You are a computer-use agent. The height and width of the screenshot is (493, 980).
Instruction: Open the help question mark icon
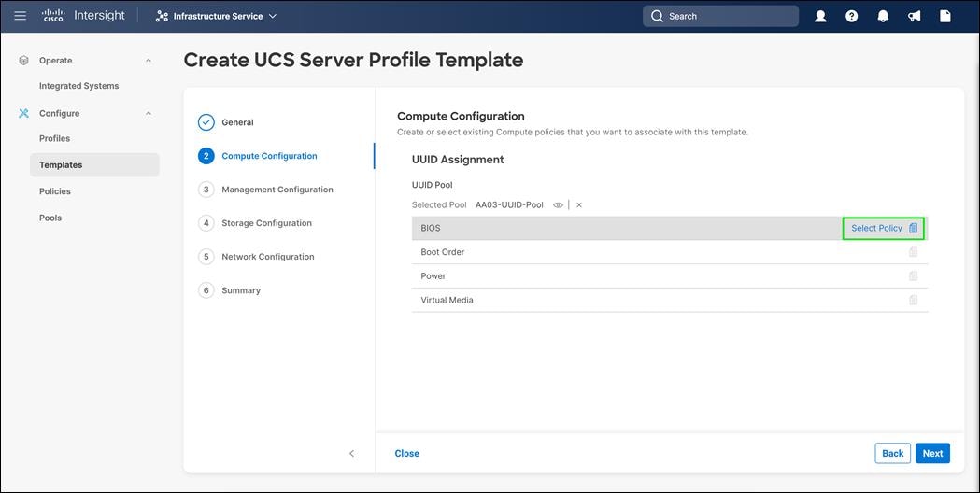pos(851,16)
